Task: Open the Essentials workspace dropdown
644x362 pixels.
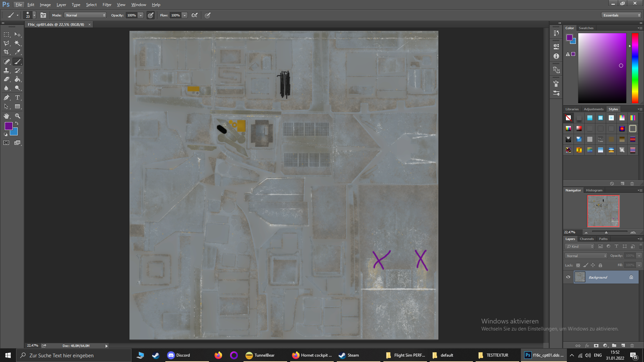Action: [621, 15]
